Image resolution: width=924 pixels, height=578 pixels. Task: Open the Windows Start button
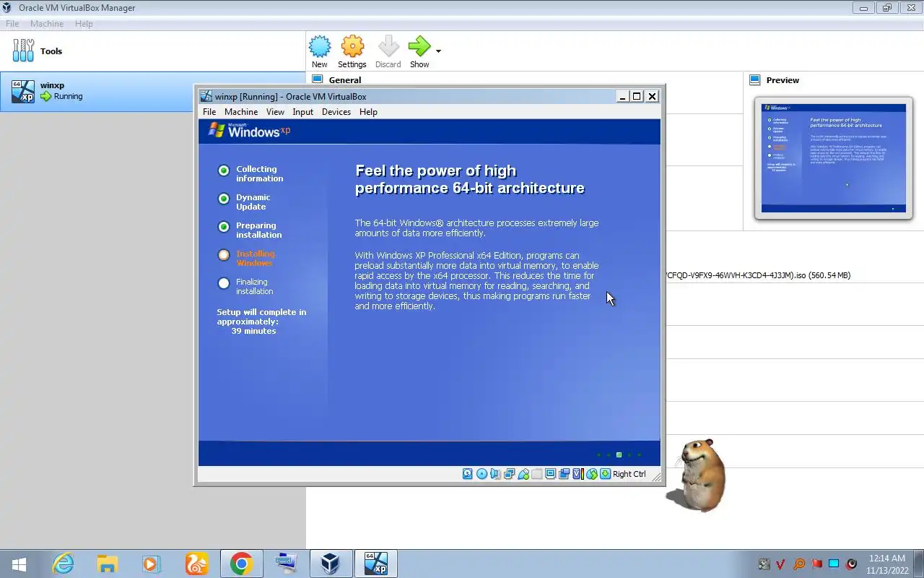19,564
